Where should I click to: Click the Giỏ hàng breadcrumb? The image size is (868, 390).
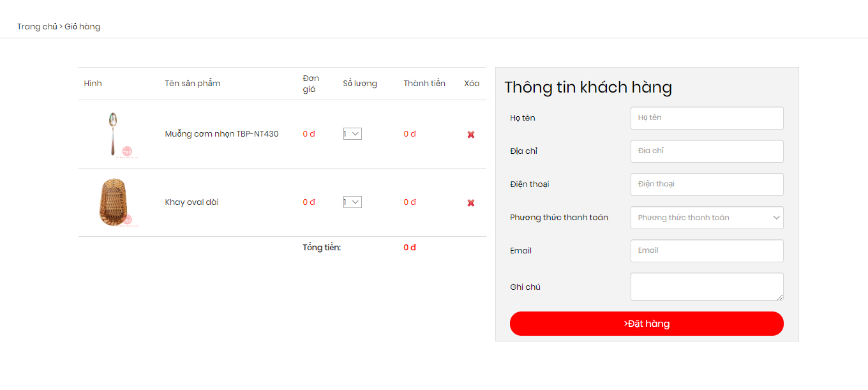point(82,27)
